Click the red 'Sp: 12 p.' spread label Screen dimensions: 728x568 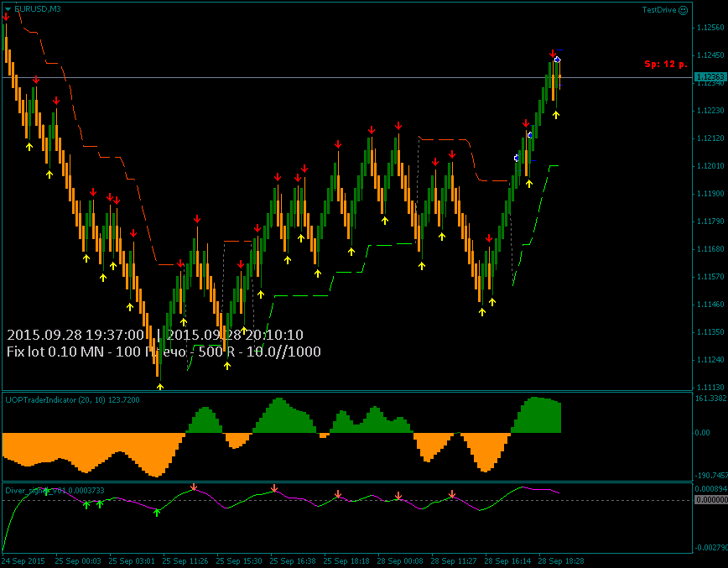tap(666, 64)
